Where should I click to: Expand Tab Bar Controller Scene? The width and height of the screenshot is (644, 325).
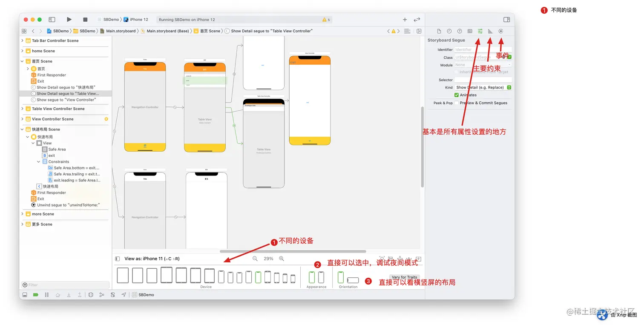point(23,40)
